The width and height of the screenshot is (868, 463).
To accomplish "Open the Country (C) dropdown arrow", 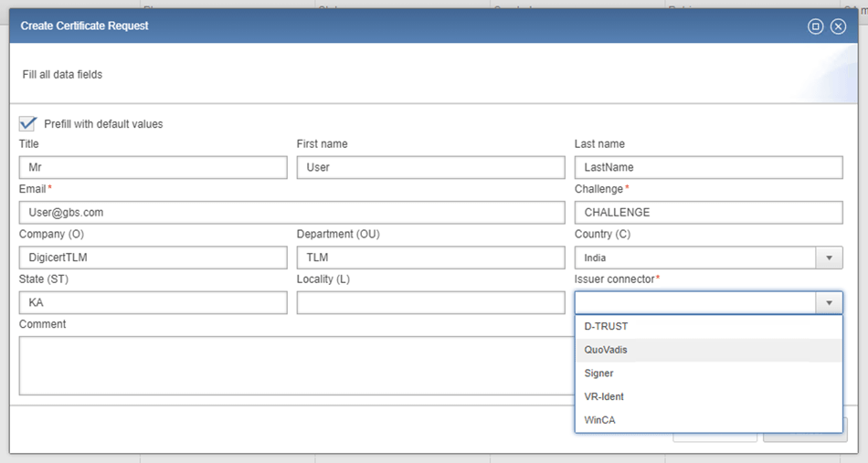I will (829, 258).
